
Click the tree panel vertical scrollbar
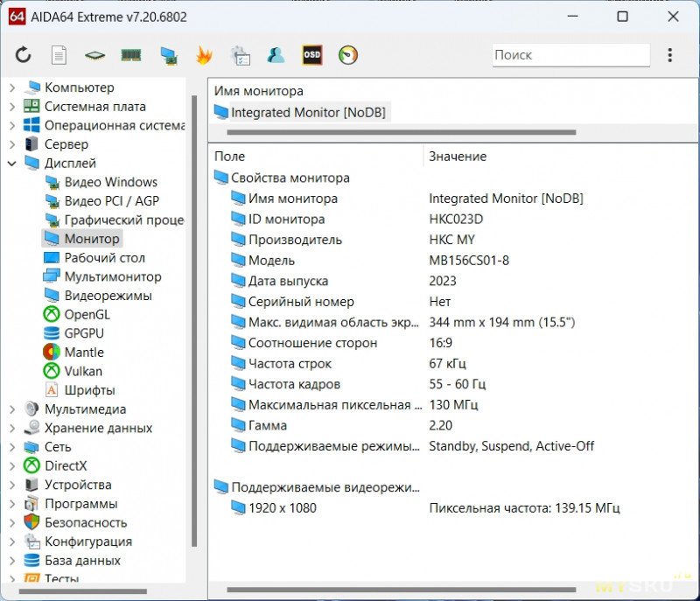pos(193,320)
